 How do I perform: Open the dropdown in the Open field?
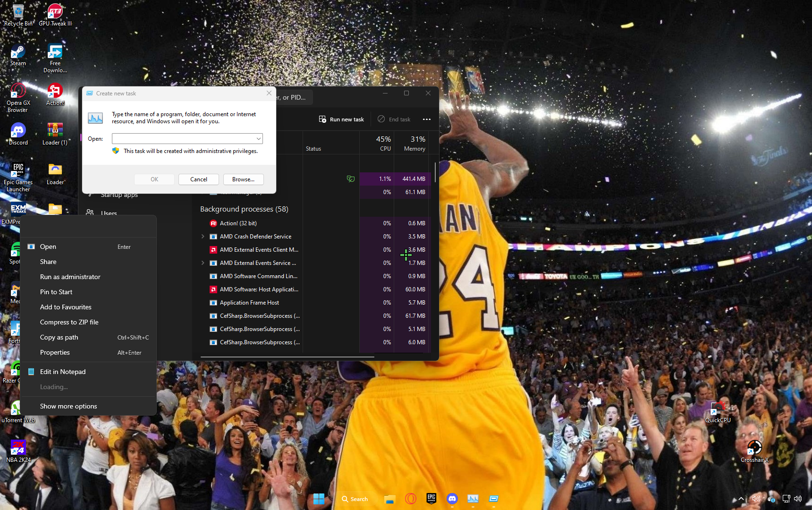point(259,139)
